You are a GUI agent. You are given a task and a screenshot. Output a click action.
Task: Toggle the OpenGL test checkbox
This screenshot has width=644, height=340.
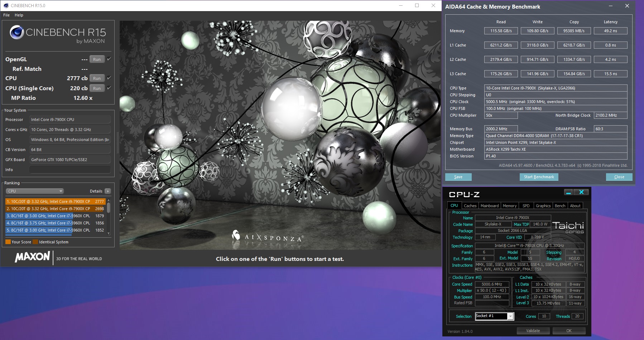[109, 59]
